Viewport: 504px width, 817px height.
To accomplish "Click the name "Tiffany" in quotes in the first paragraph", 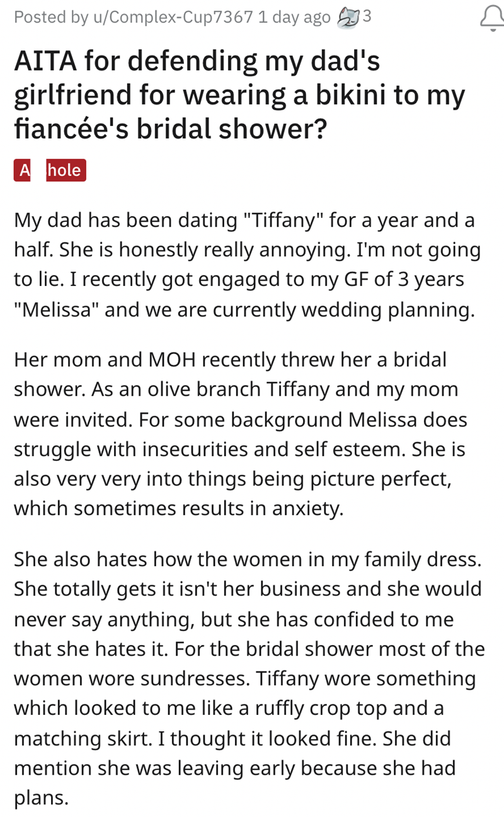I will tap(283, 222).
